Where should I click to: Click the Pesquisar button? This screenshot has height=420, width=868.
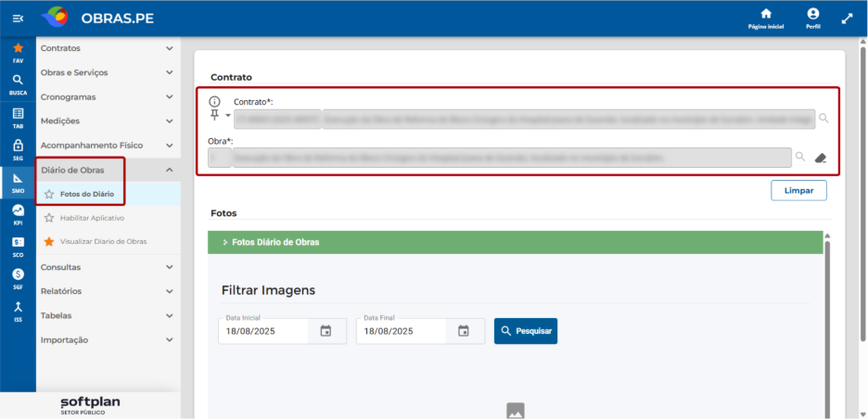pyautogui.click(x=526, y=331)
